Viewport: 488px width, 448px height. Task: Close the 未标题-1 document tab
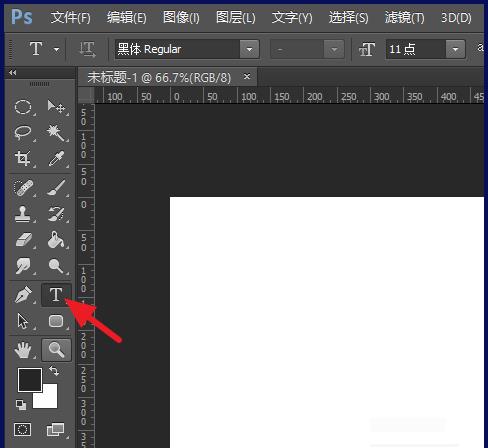point(247,77)
